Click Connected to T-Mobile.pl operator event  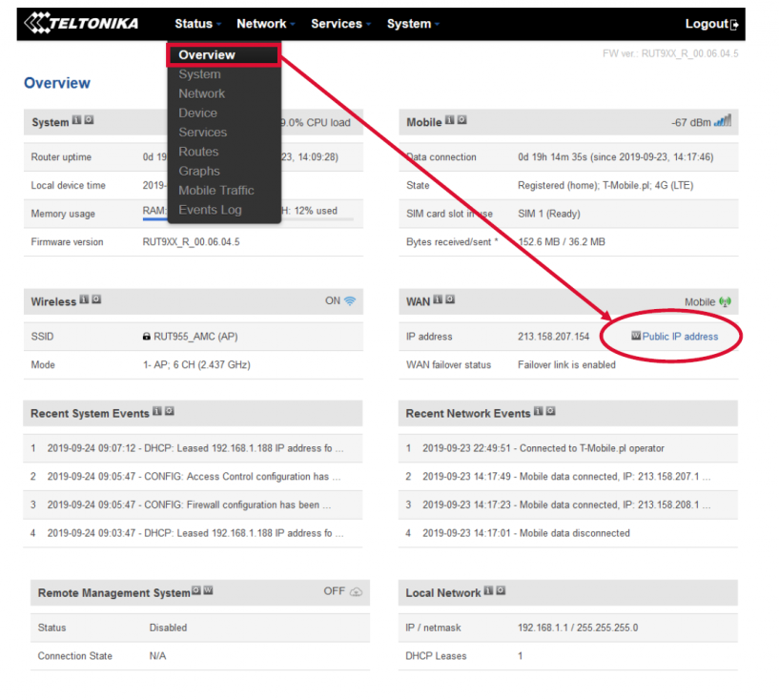click(x=568, y=448)
